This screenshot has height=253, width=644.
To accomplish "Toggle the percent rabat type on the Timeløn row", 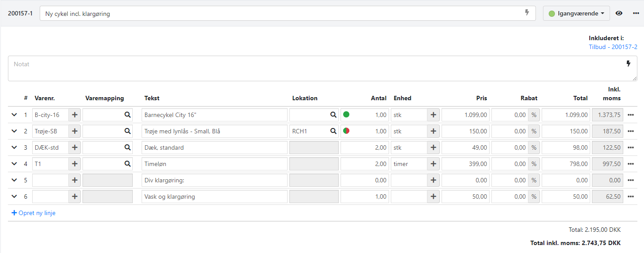I will [x=534, y=164].
